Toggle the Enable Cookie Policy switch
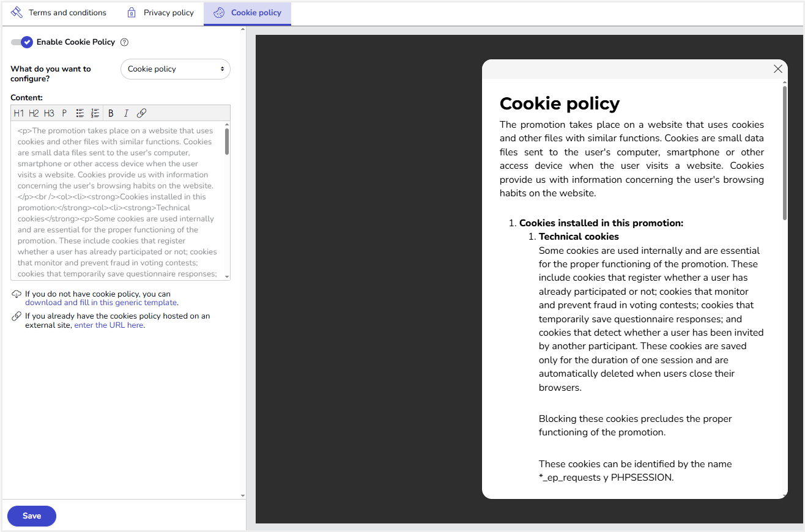 21,42
